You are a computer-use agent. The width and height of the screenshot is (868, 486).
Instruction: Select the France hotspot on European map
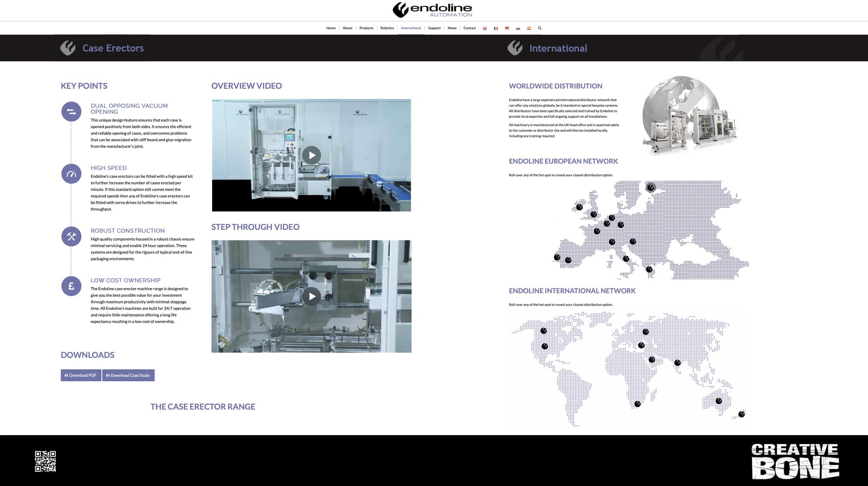(597, 231)
